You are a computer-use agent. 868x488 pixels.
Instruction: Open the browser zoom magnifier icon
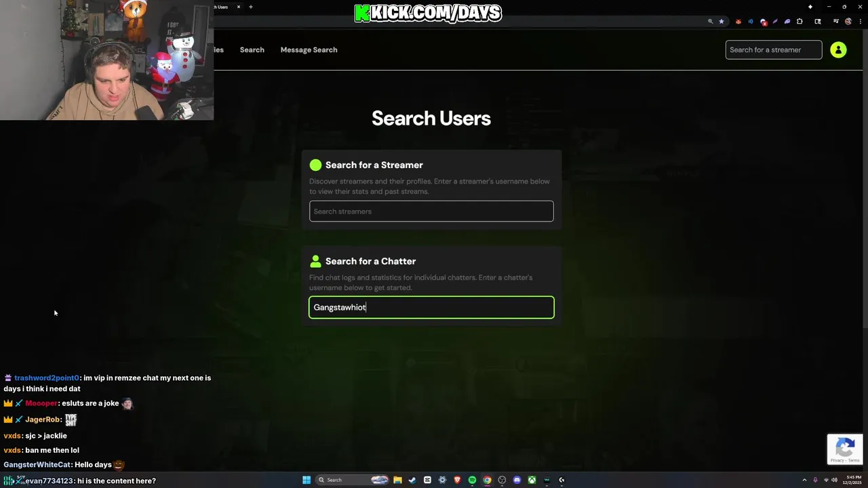(x=711, y=22)
